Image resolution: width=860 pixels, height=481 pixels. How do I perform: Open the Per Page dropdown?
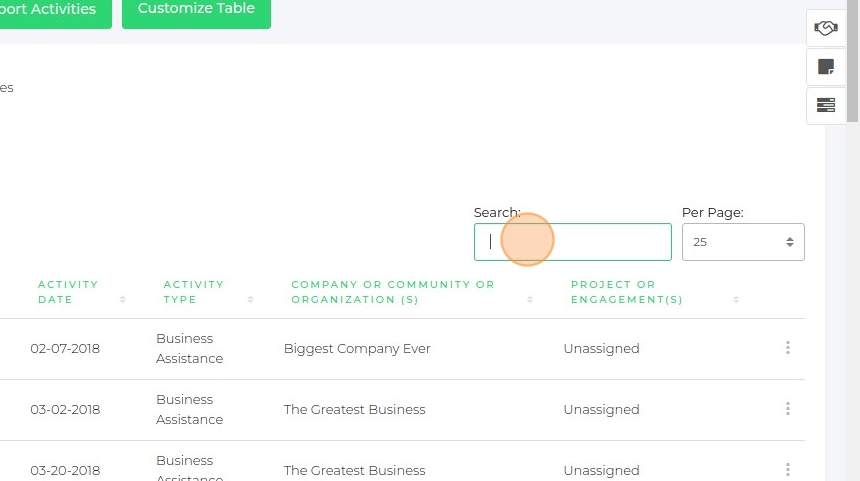click(743, 242)
